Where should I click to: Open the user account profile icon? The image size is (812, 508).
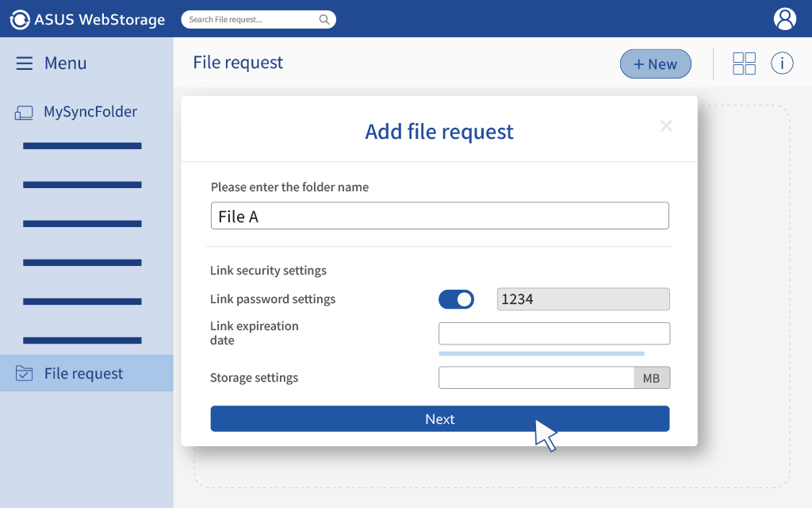784,19
